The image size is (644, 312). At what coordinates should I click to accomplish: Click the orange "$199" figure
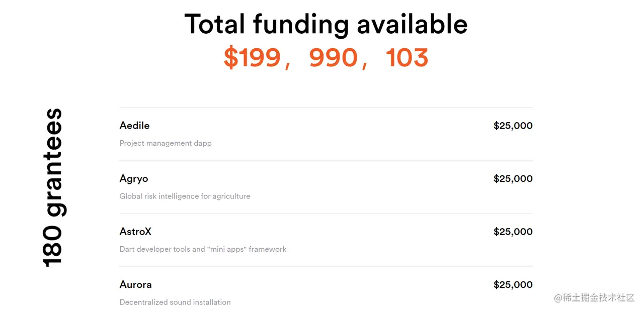pyautogui.click(x=252, y=58)
